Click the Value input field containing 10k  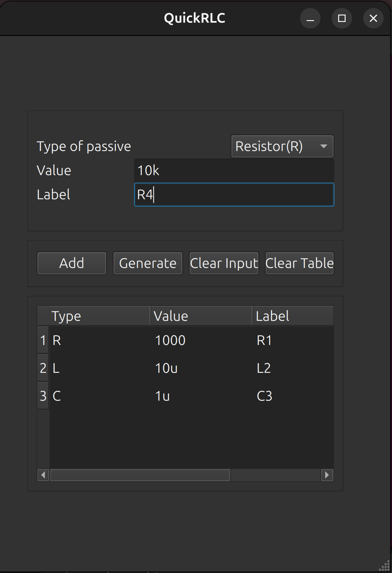coord(234,170)
